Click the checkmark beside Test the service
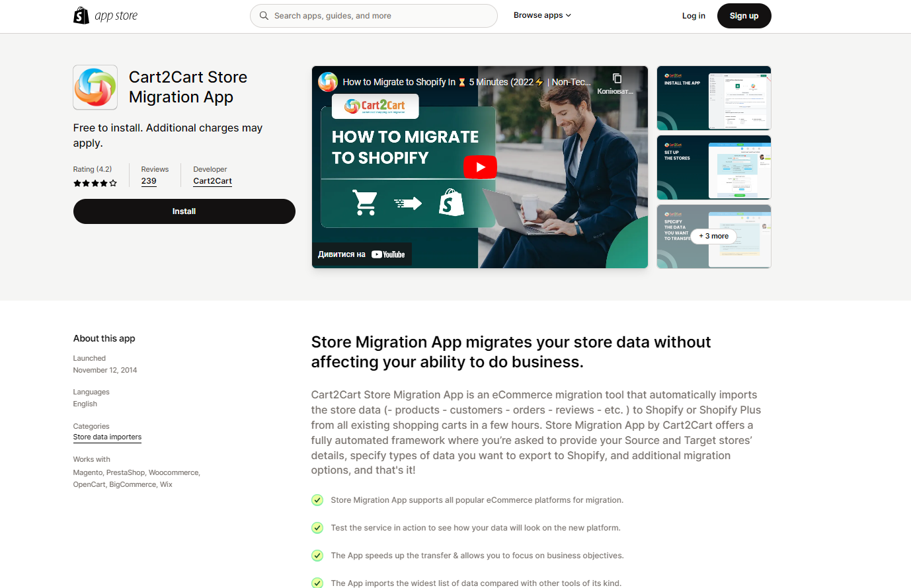Screen dimensions: 911x588 (x=317, y=528)
